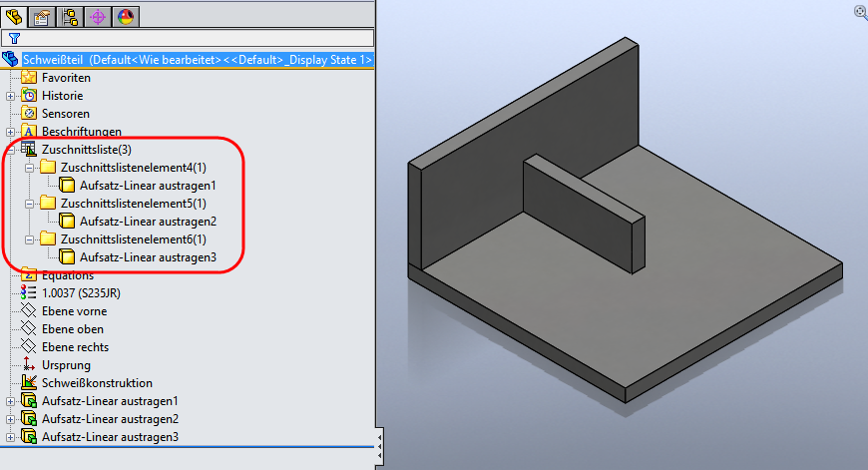The height and width of the screenshot is (470, 868).
Task: Select material 1.0037 (S235JR) text
Action: coord(81,293)
